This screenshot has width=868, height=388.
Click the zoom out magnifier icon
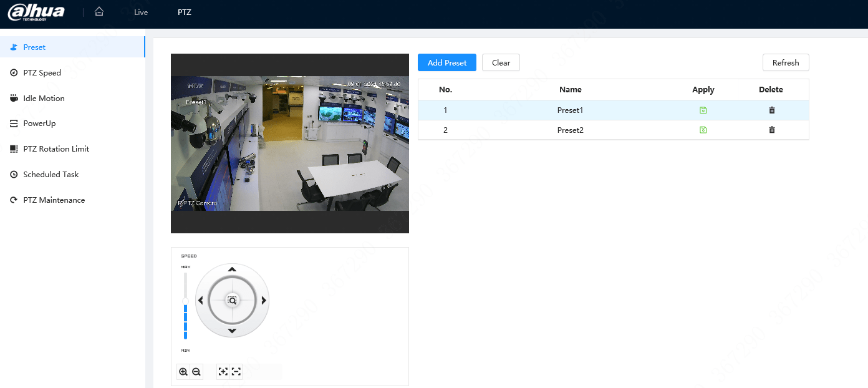(x=196, y=371)
